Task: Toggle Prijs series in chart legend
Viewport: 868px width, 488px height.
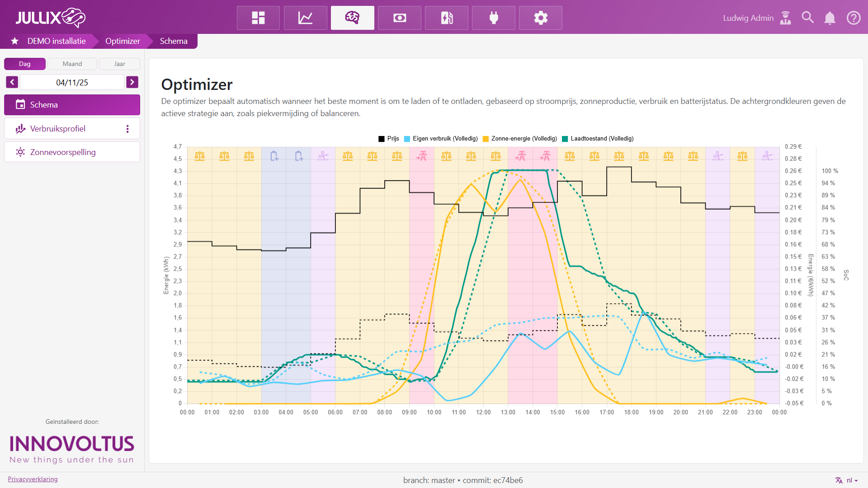Action: coord(389,139)
